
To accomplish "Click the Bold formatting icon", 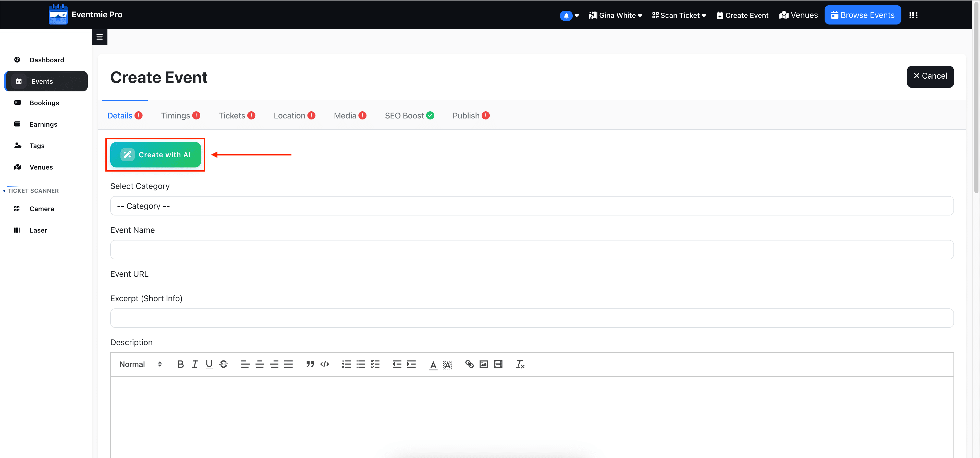I will click(180, 364).
